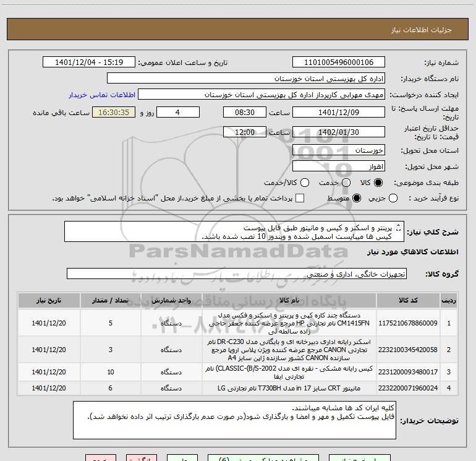Click quantity 3 in row 2
The width and height of the screenshot is (476, 461).
[x=111, y=350]
